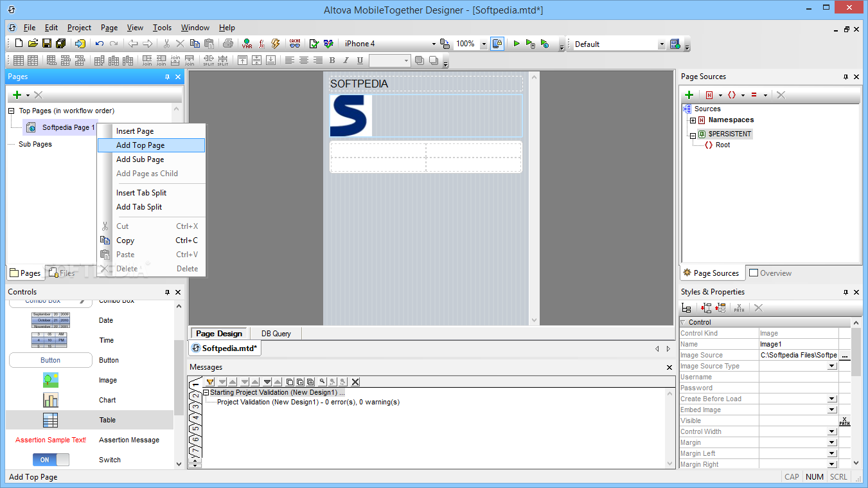The image size is (868, 488).
Task: Toggle pin on Styles & Properties header
Action: click(846, 292)
